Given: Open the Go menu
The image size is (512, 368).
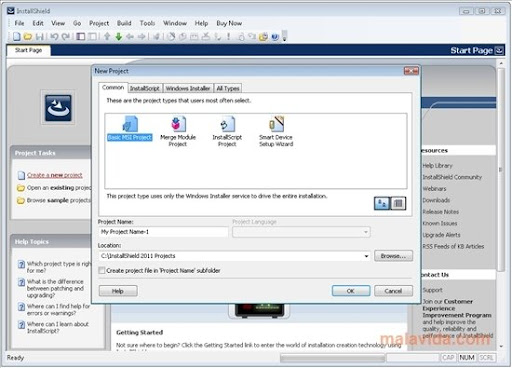Looking at the screenshot, I should tap(77, 23).
